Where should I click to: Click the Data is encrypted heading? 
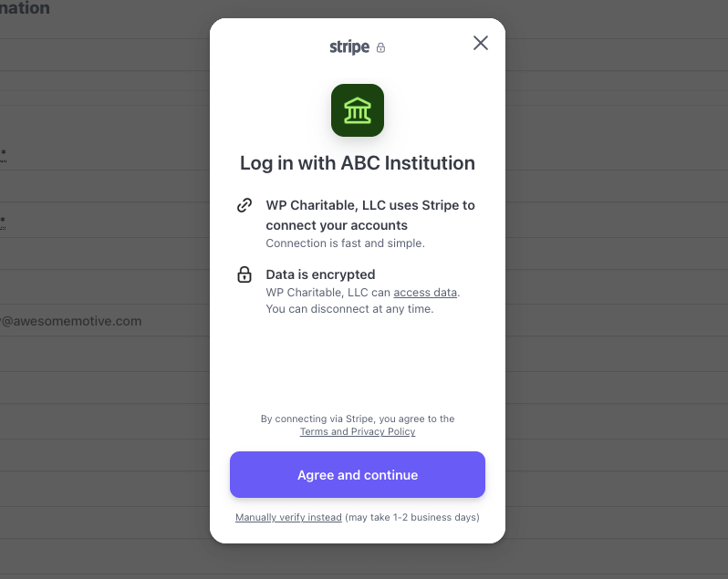[320, 274]
